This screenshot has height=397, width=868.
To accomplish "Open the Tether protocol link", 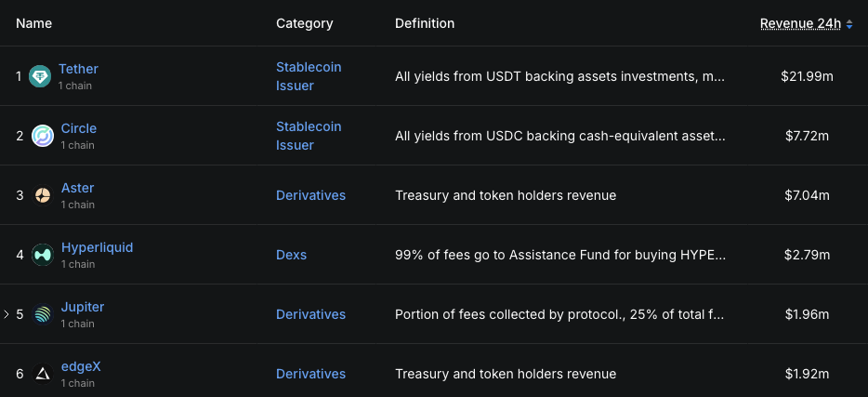I will point(78,69).
